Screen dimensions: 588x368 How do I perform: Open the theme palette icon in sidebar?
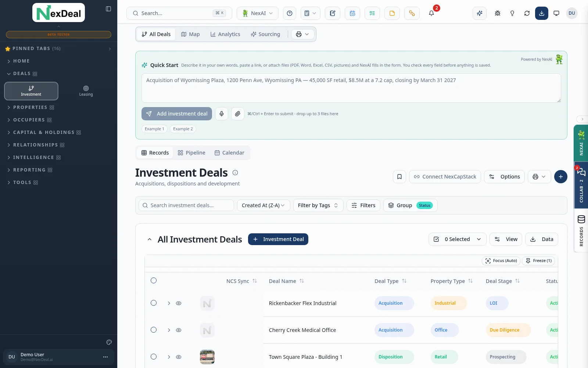click(109, 342)
